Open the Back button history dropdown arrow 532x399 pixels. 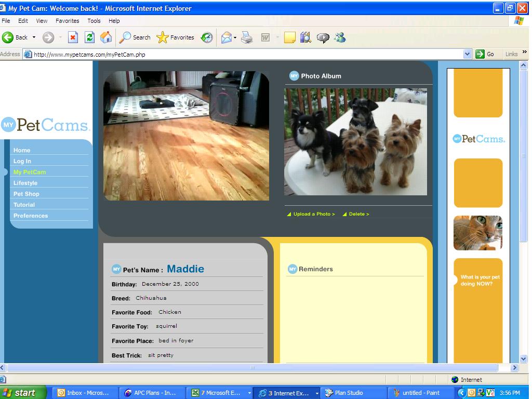(34, 37)
